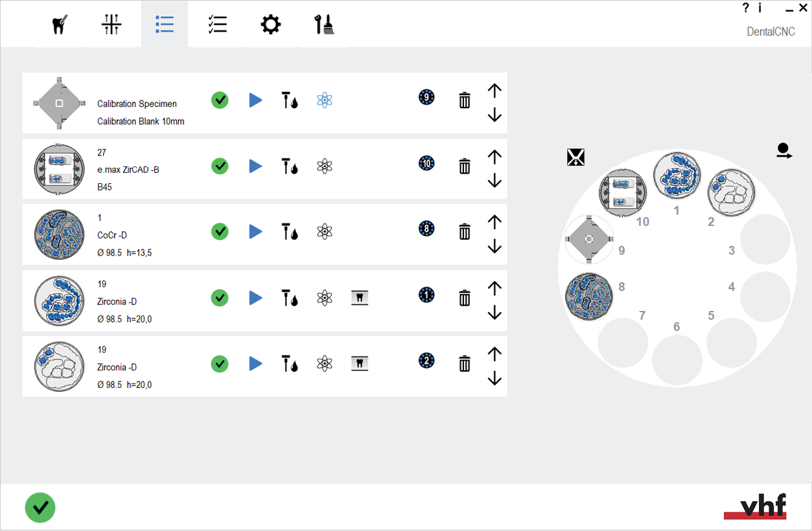The image size is (812, 531).
Task: Start the Zirconia -D job in slot 1
Action: (x=255, y=297)
